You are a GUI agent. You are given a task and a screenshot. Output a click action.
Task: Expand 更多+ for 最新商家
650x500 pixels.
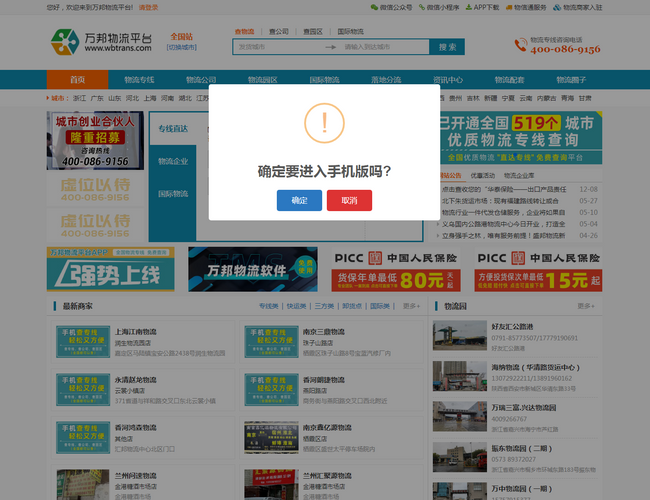(x=411, y=306)
